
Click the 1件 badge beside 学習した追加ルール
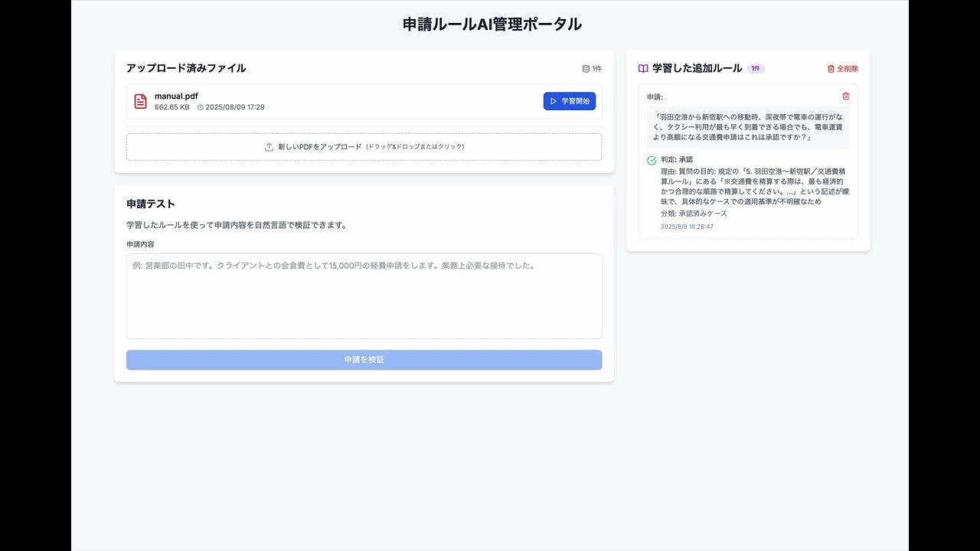(x=756, y=69)
